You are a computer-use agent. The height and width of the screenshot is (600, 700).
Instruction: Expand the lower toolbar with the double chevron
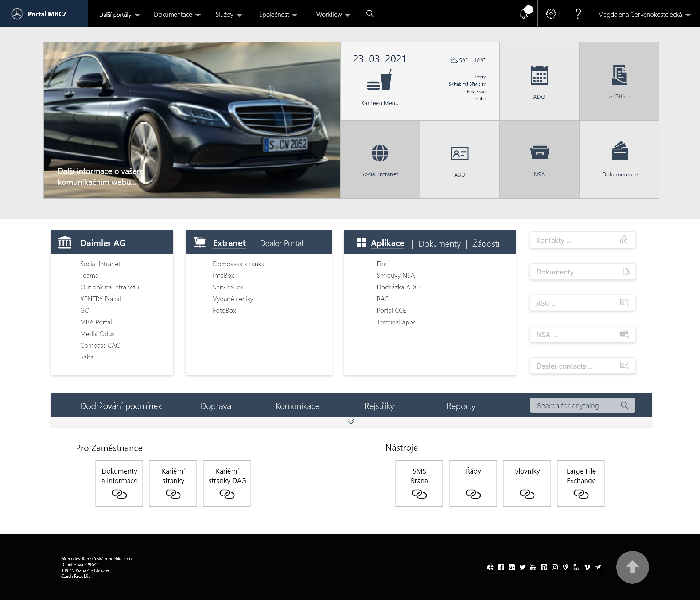(351, 421)
